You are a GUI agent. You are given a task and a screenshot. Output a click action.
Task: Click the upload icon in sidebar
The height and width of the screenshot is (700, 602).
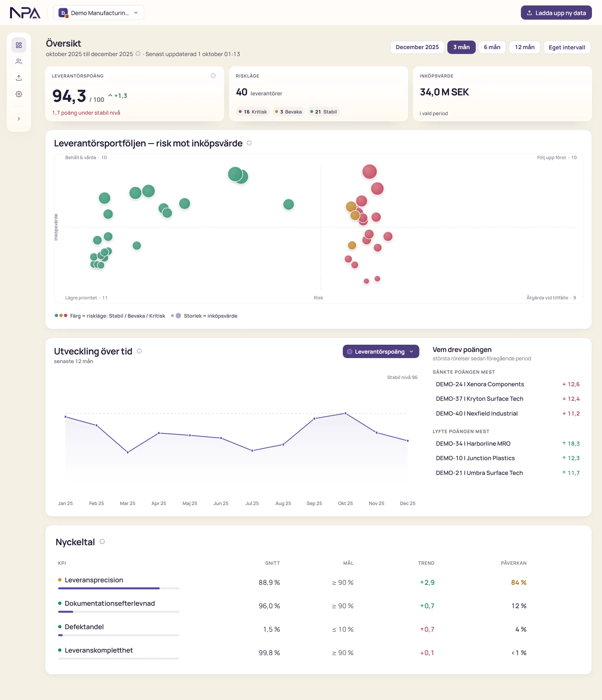coord(19,78)
